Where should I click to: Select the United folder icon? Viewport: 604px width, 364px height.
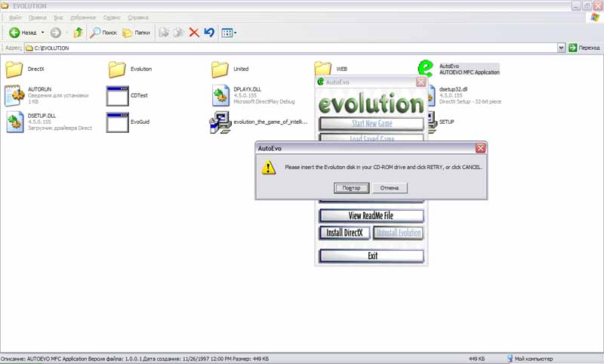point(220,69)
